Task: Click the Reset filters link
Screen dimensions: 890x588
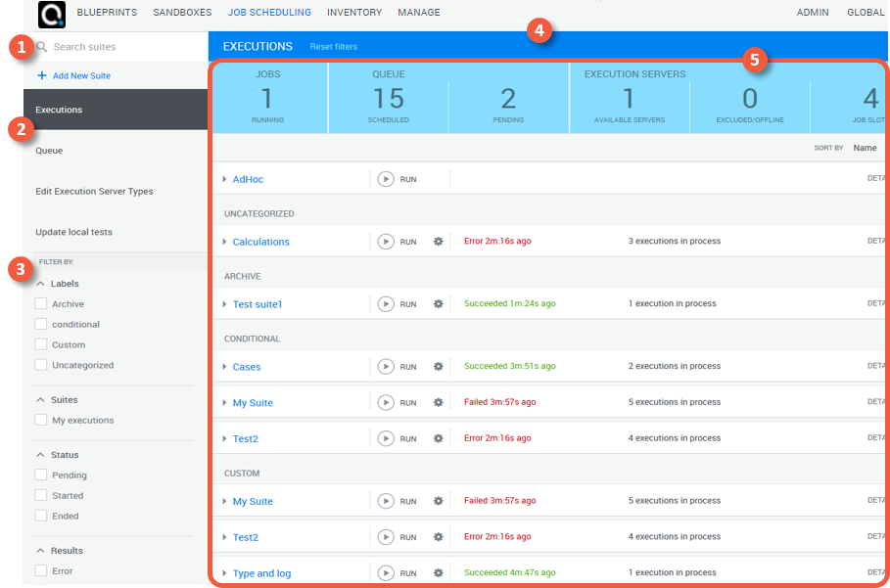Action: click(x=333, y=47)
